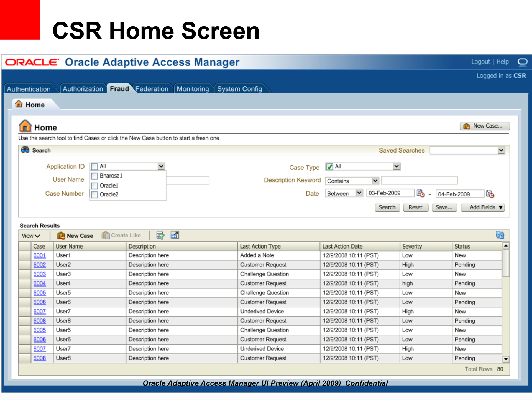Viewport: 532px width, 400px height.
Task: Click the Reset button
Action: pyautogui.click(x=415, y=207)
